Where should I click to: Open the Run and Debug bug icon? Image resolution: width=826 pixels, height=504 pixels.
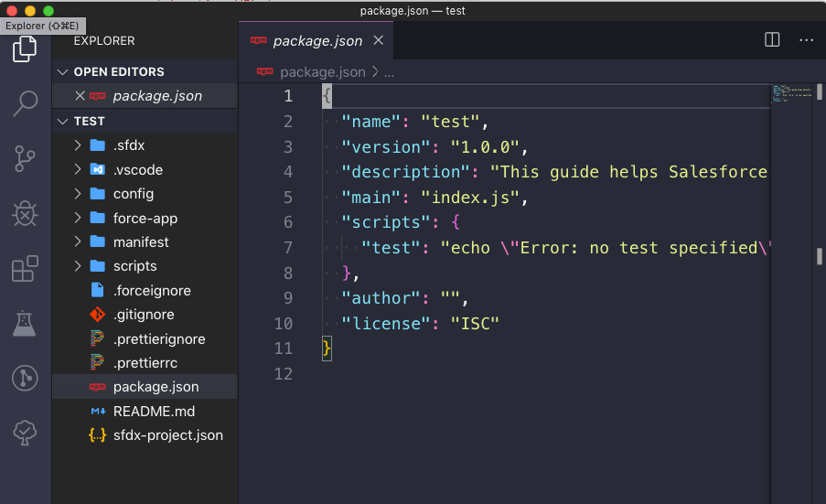coord(25,214)
